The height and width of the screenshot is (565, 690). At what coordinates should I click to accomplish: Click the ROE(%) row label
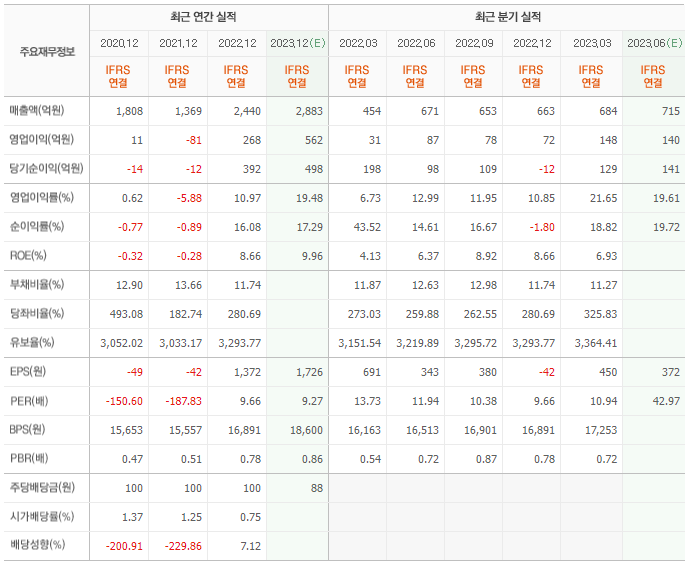pyautogui.click(x=28, y=256)
